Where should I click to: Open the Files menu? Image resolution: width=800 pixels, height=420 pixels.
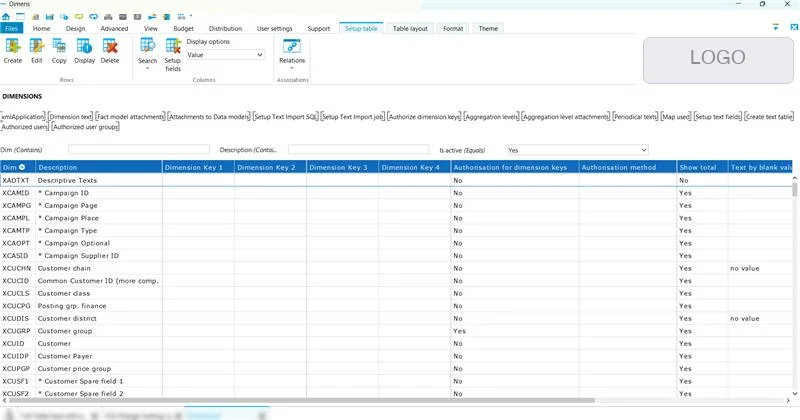(x=11, y=29)
